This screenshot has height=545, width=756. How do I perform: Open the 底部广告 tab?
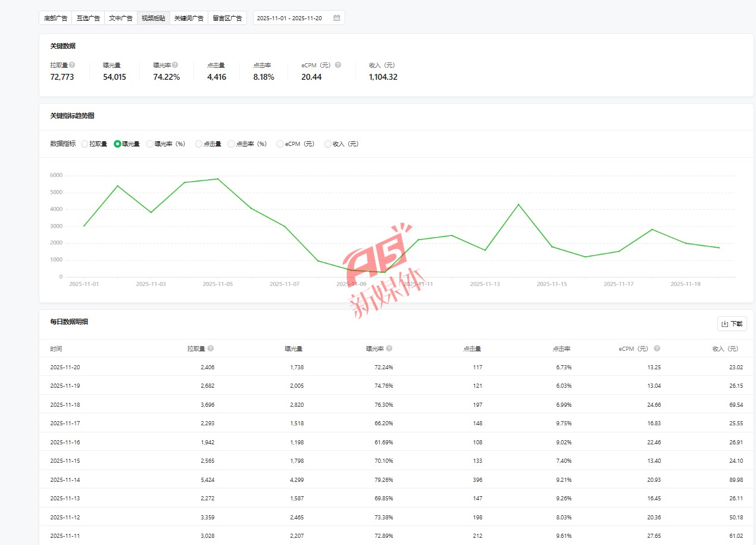(55, 18)
